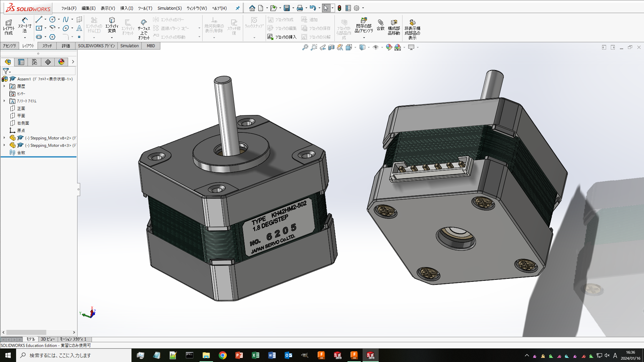Select the Point sketch tool
Image resolution: width=644 pixels, height=362 pixels.
pos(79,37)
